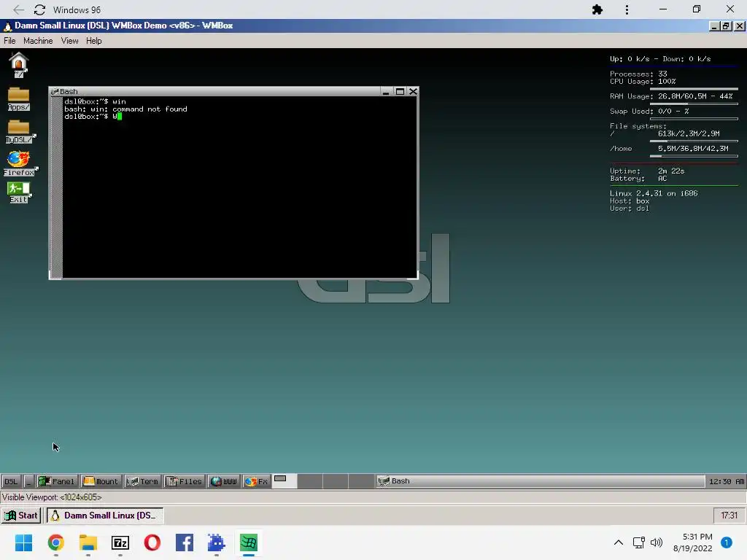Image resolution: width=747 pixels, height=560 pixels.
Task: Select the Bash entry in DSL taskbar
Action: (x=541, y=481)
